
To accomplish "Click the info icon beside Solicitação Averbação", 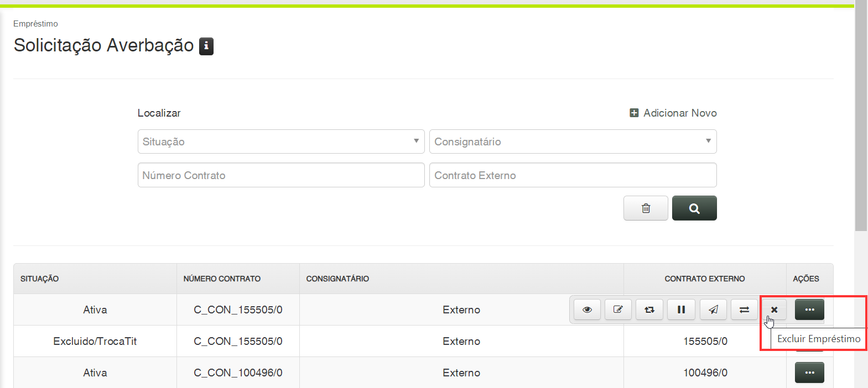I will [x=206, y=46].
